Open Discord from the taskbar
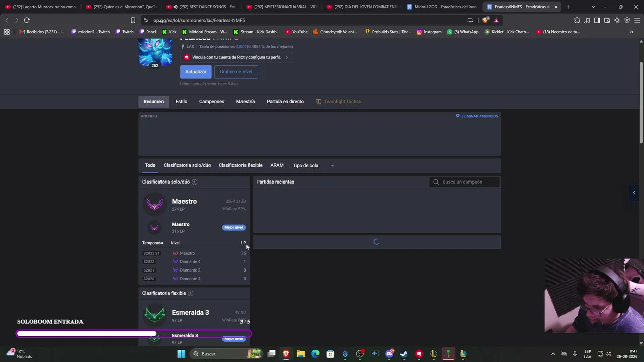This screenshot has width=644, height=362. [x=389, y=354]
